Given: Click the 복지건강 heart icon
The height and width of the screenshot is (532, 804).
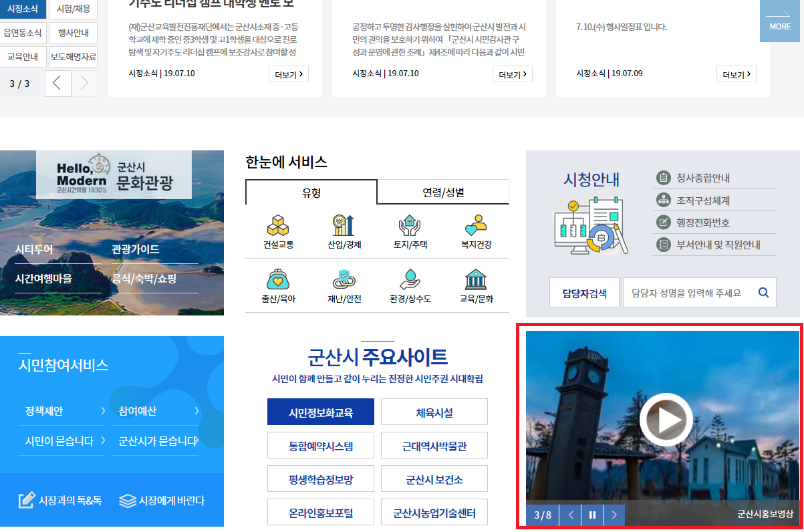Looking at the screenshot, I should pos(475,225).
